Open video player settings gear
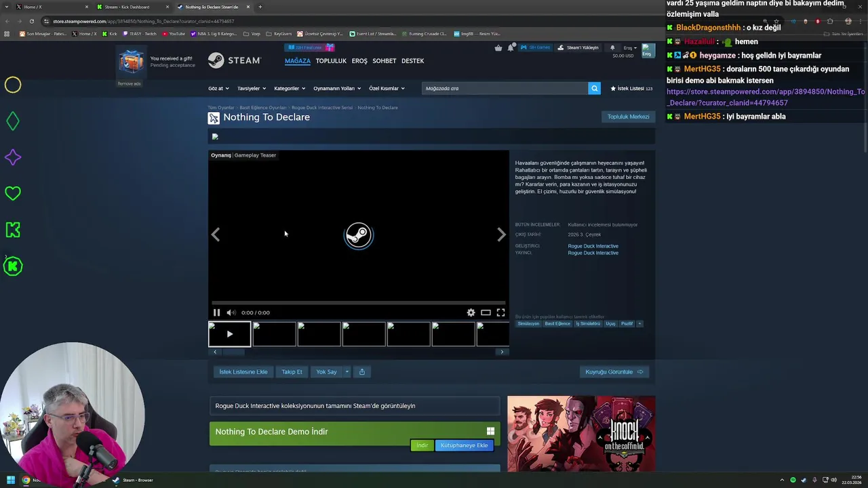This screenshot has height=488, width=868. click(471, 312)
